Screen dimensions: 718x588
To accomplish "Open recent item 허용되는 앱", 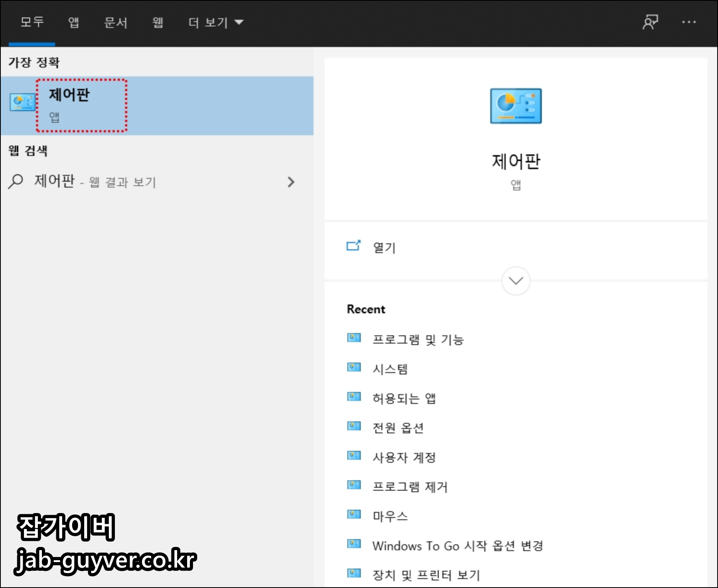I will pyautogui.click(x=404, y=399).
